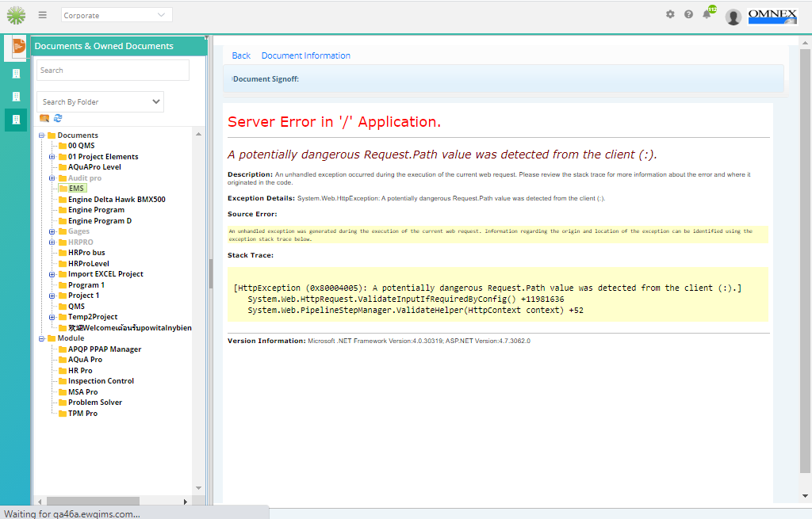
Task: Click the folder icon beside HRPro bus
Action: click(63, 253)
